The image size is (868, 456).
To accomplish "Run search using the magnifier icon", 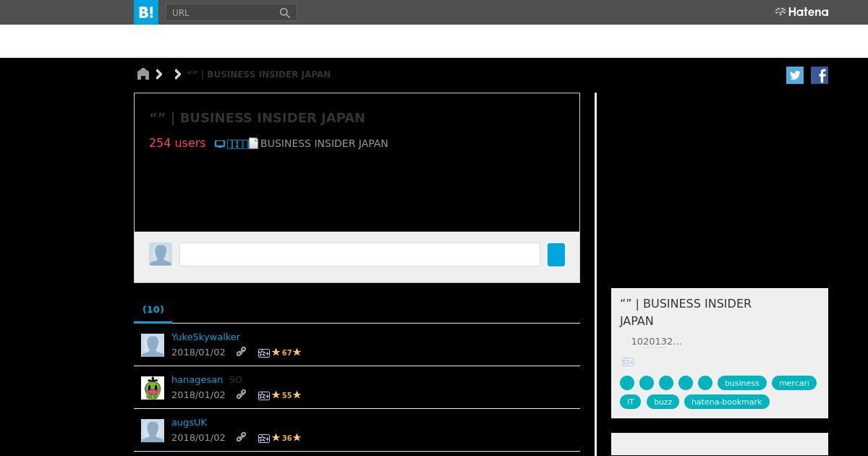I will (x=285, y=13).
